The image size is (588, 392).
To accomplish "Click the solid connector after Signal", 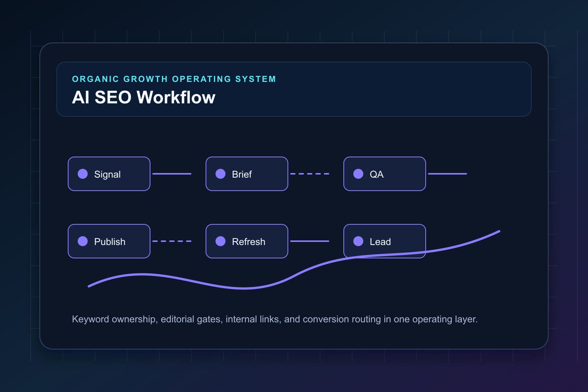I will pyautogui.click(x=172, y=174).
